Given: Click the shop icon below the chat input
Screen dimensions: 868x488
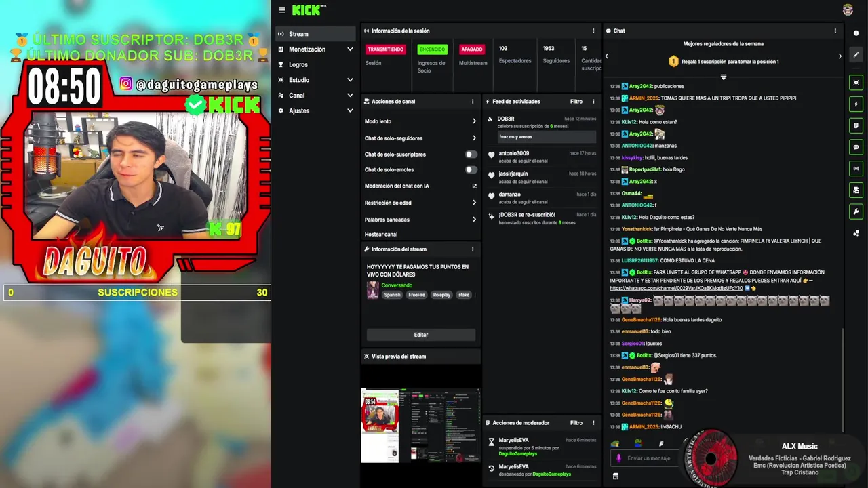Looking at the screenshot, I should 616,476.
